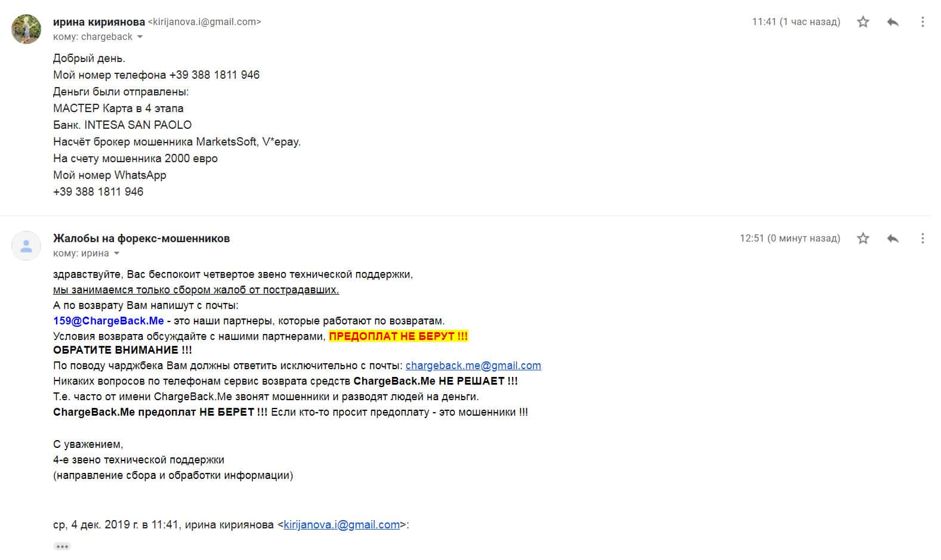Click ирина кириянова's profile photo
The width and height of the screenshot is (941, 560).
[x=26, y=29]
